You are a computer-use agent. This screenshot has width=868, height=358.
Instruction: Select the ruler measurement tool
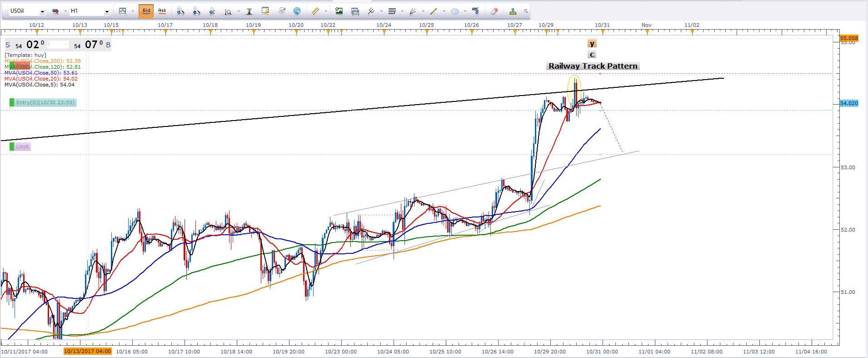coord(315,11)
